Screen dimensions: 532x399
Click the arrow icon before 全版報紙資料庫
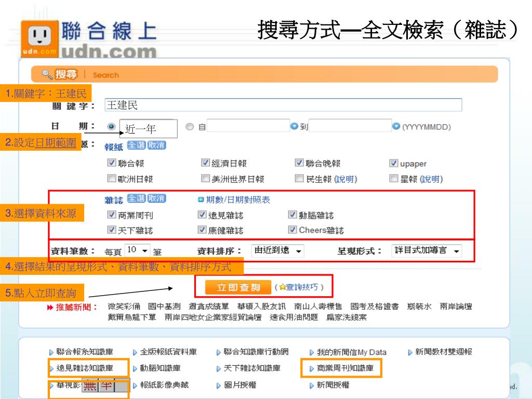[x=135, y=352]
